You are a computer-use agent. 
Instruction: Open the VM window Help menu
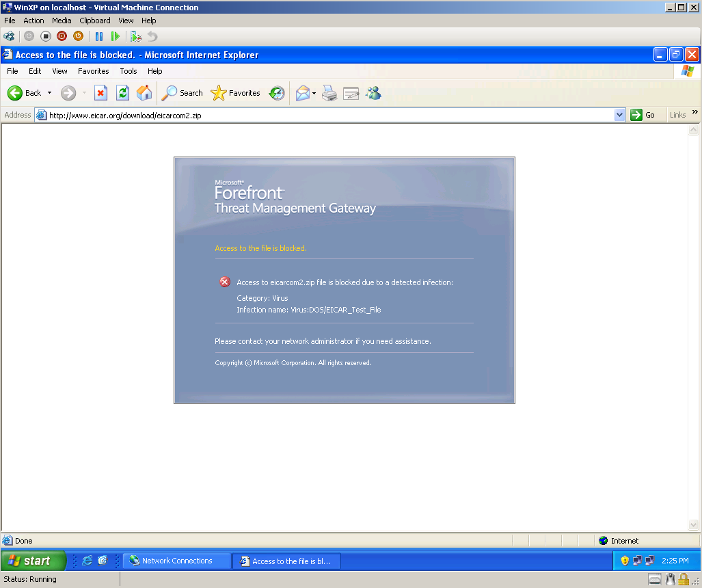click(x=148, y=21)
